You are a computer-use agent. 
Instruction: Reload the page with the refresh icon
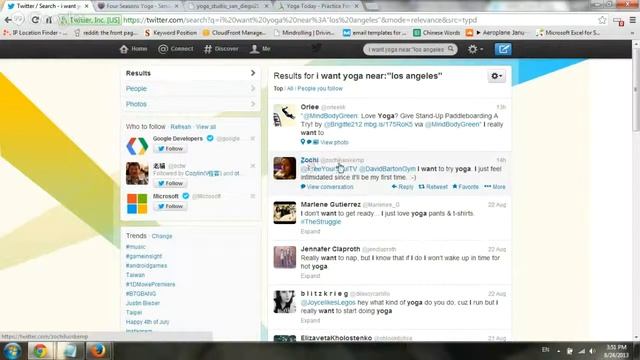[35, 20]
